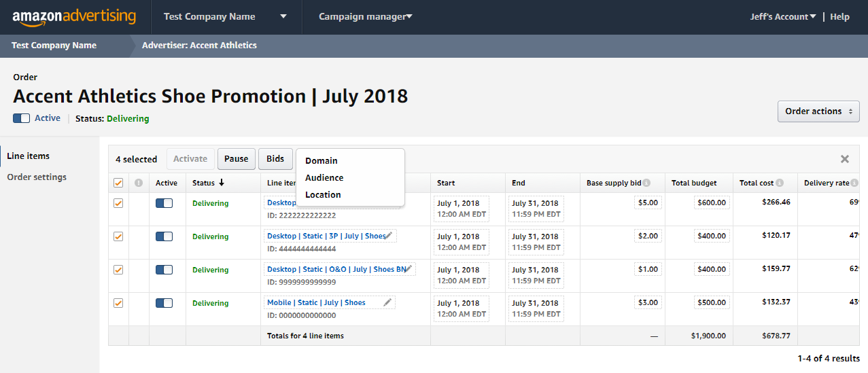Click info icon in the table header column
Screen dimensions: 868x373
[139, 183]
